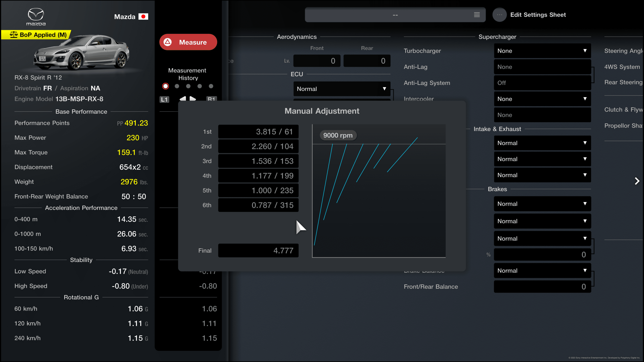Open second Intake & Exhaust Normal dropdown
Image resolution: width=644 pixels, height=362 pixels.
(542, 159)
